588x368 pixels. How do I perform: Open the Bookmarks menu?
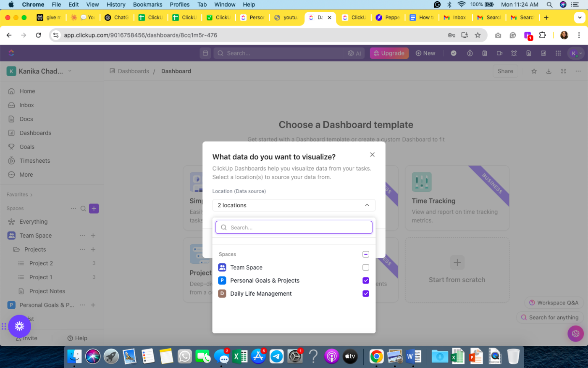pyautogui.click(x=147, y=5)
